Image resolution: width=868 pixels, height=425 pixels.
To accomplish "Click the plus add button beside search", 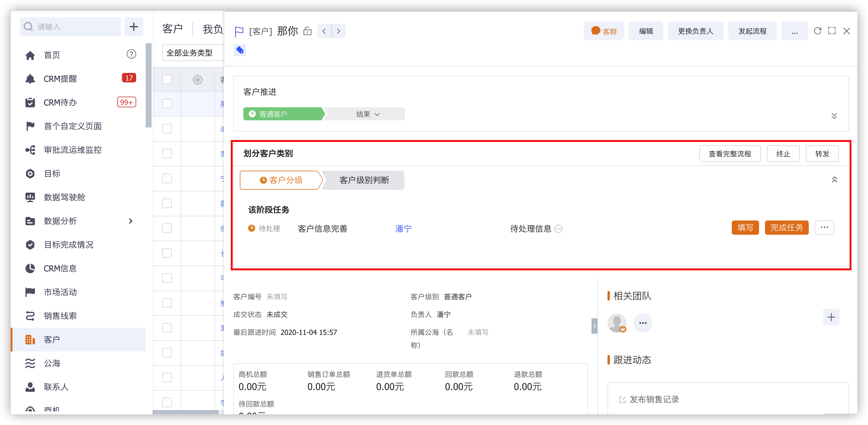I will (x=134, y=27).
